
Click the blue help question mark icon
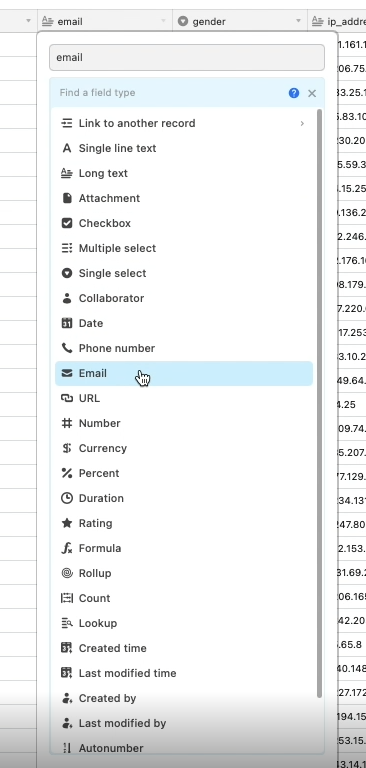click(x=294, y=93)
